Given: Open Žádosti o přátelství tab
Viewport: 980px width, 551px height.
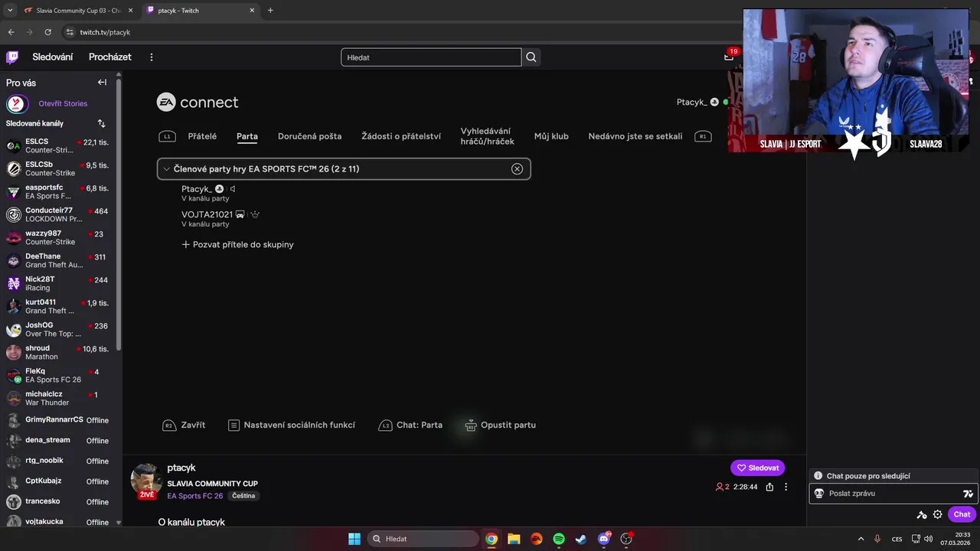Looking at the screenshot, I should 401,136.
